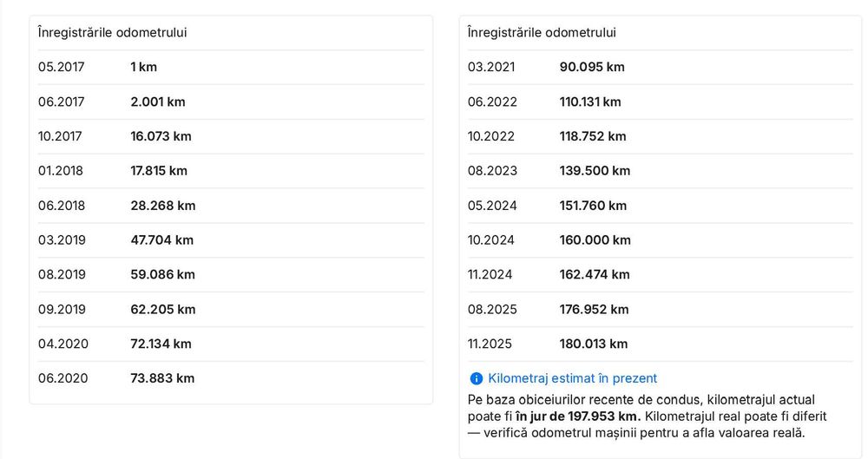Select the 139.500 km value
This screenshot has height=459, width=868.
click(x=595, y=171)
